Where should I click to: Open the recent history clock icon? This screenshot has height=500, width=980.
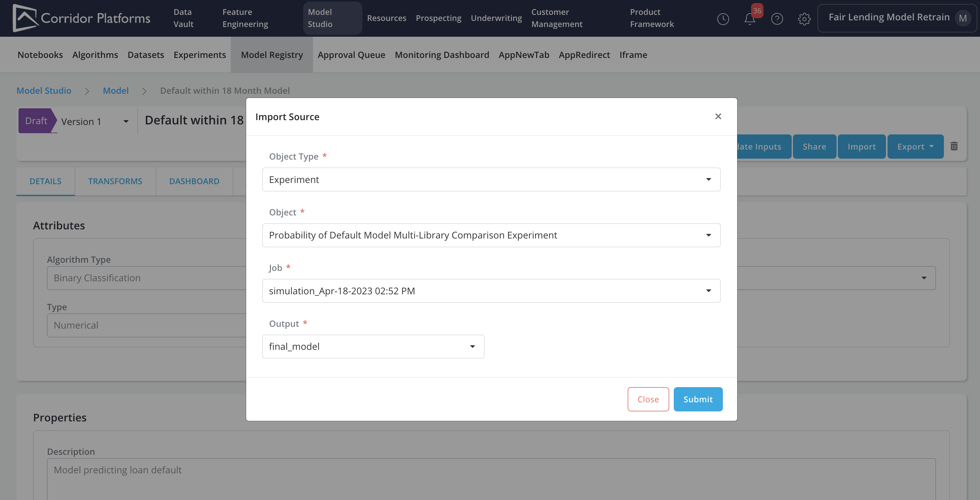(723, 19)
